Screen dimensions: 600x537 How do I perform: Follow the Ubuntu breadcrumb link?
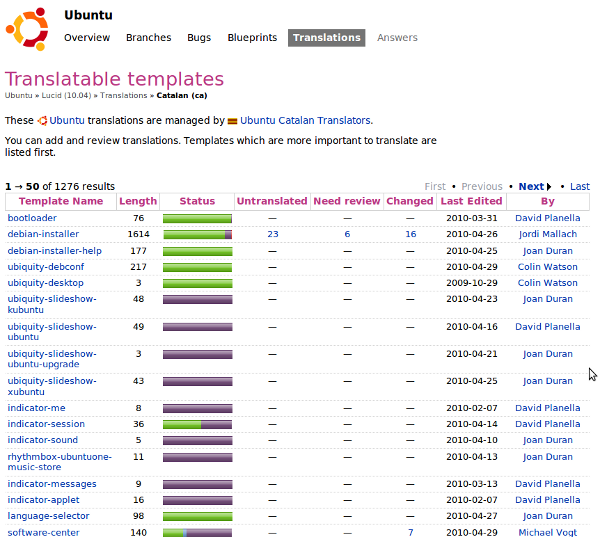click(18, 95)
